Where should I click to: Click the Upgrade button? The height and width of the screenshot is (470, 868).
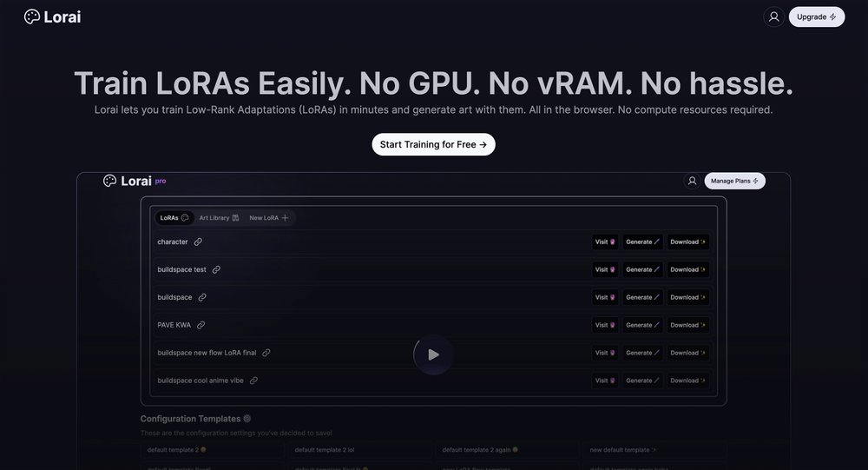pyautogui.click(x=816, y=17)
